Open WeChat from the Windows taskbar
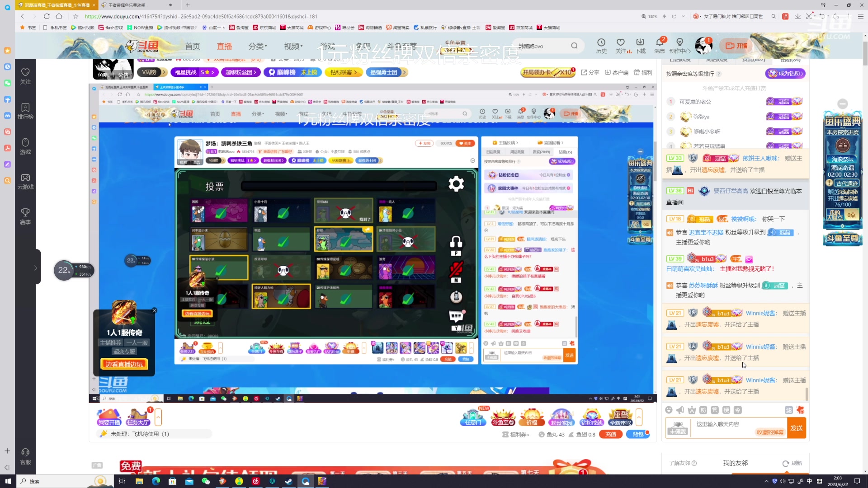868x488 pixels. click(x=206, y=481)
